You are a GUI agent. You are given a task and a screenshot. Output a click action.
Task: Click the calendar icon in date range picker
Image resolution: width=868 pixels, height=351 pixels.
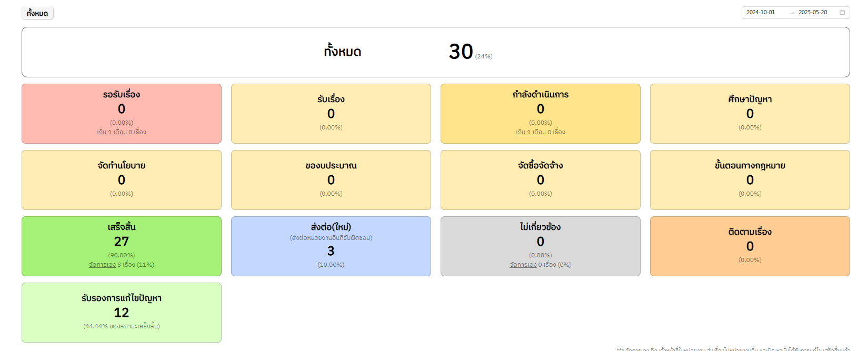pos(842,12)
